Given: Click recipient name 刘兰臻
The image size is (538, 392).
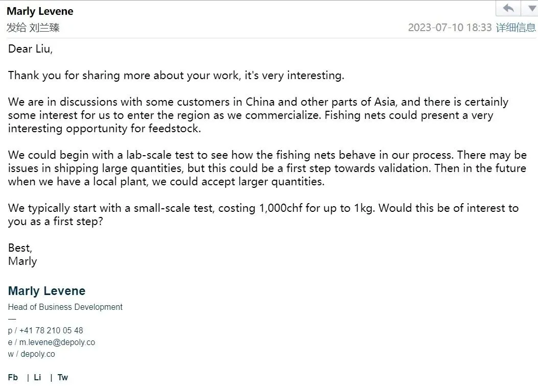Looking at the screenshot, I should pyautogui.click(x=44, y=28).
